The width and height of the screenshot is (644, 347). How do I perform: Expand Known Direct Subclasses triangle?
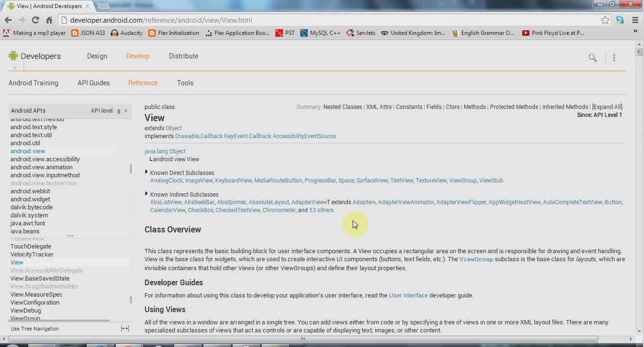146,172
